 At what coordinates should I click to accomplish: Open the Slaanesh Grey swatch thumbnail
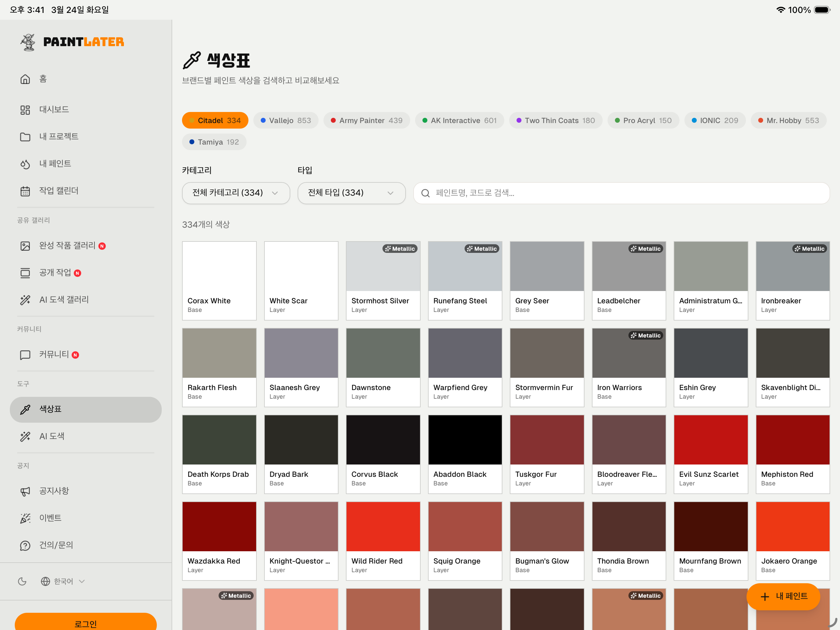point(301,353)
